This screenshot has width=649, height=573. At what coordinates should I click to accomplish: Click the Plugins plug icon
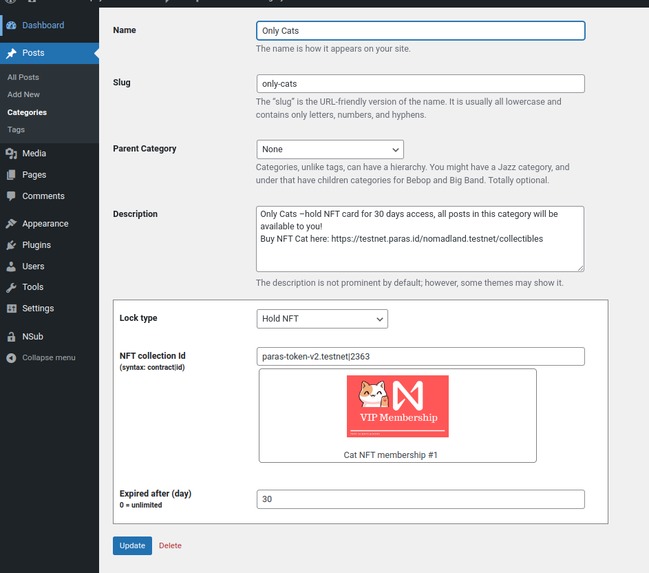tap(11, 245)
